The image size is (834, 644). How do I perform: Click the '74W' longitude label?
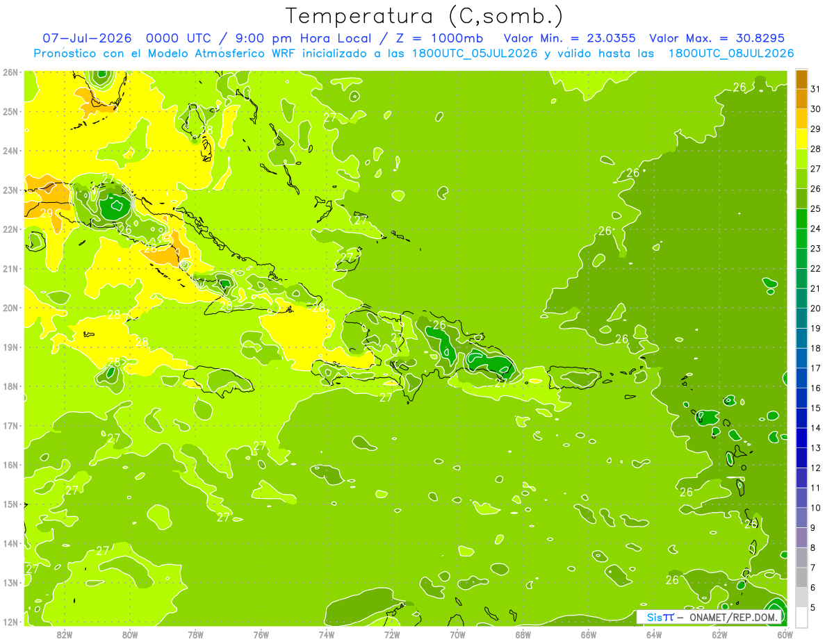(x=327, y=635)
